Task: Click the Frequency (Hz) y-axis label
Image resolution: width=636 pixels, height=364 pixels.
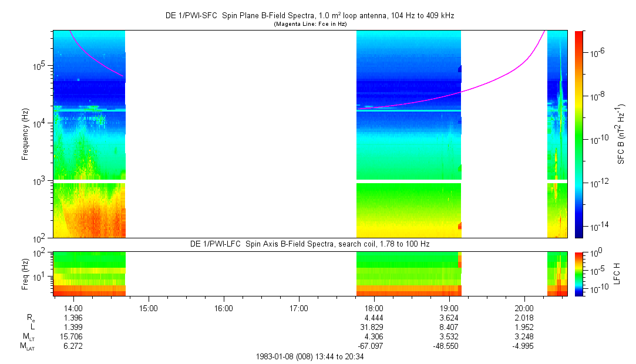Action: pyautogui.click(x=25, y=134)
